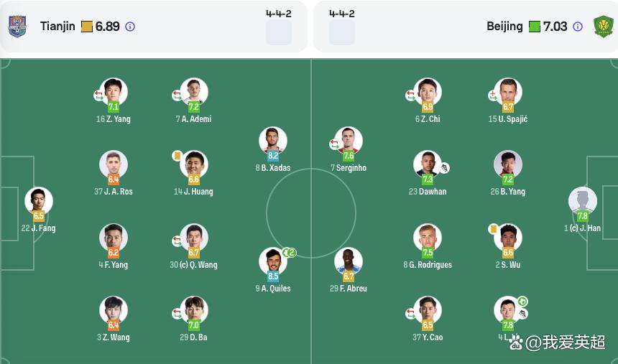
Task: Click the info icon beside Tianjin's 6.89 rating
Action: [130, 27]
